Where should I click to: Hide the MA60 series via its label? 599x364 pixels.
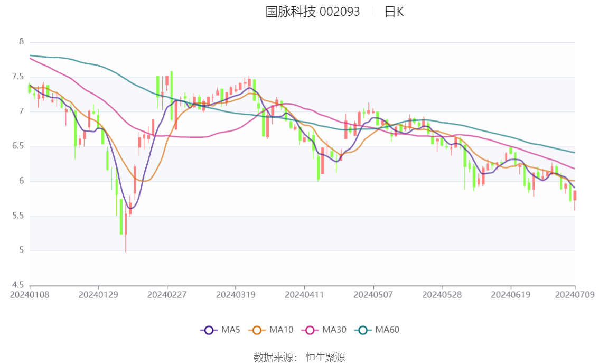coord(387,330)
